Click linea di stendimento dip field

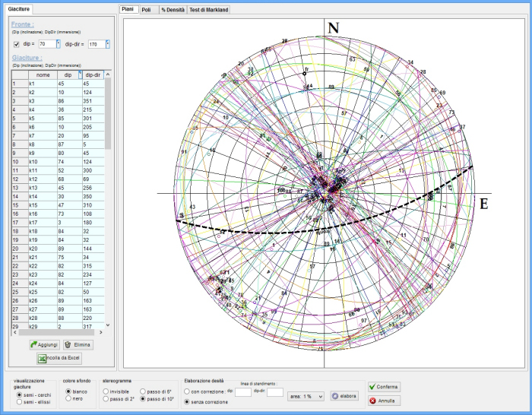243,392
